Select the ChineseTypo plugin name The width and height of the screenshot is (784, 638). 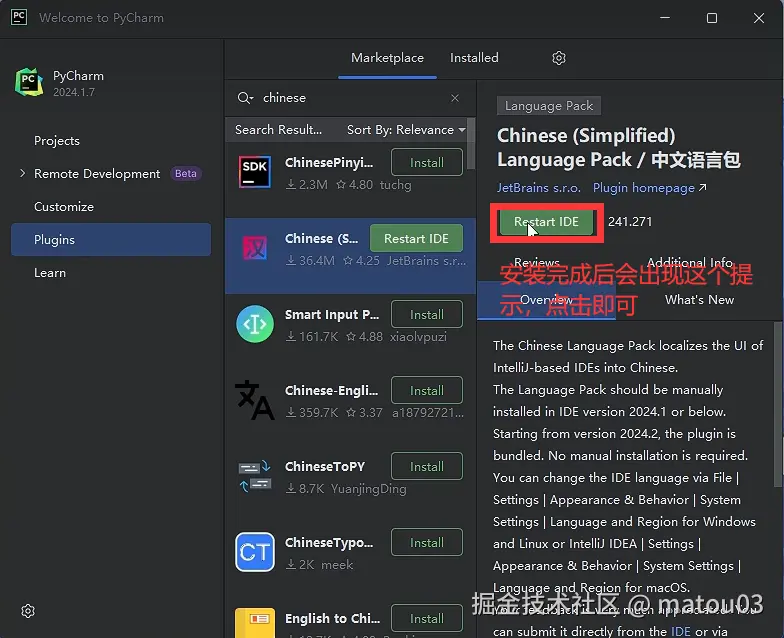tap(329, 542)
